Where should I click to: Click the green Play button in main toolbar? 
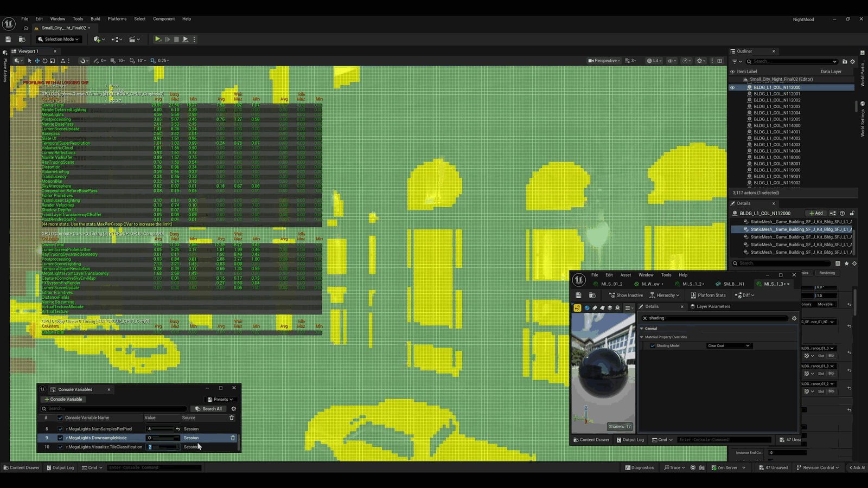pos(157,39)
